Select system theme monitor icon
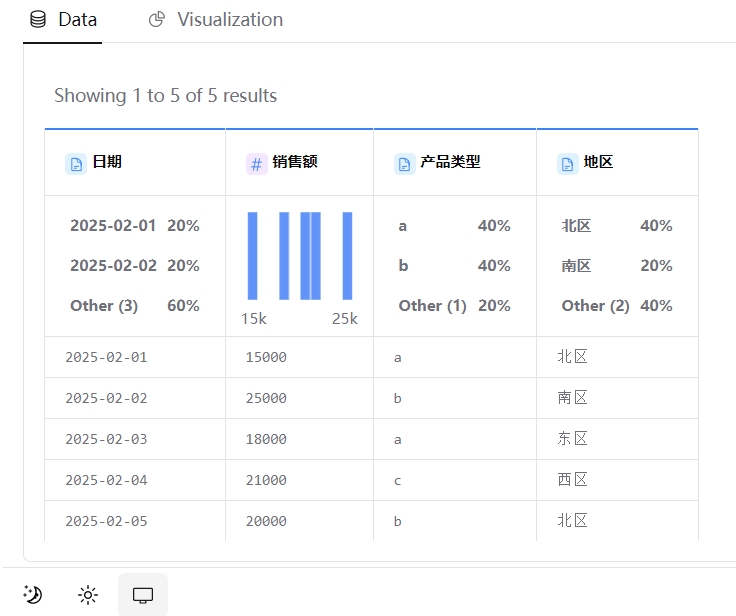The image size is (736, 616). [x=143, y=595]
